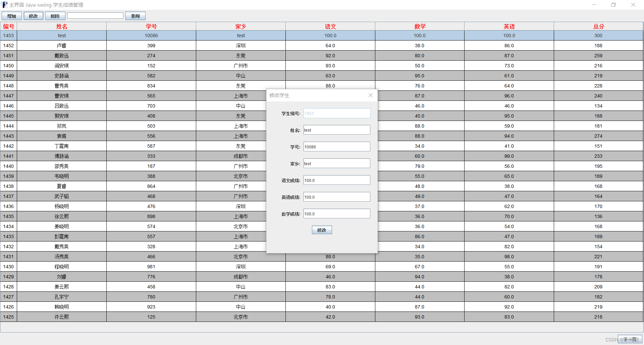Click the 数学成绩 input field
This screenshot has height=345, width=644.
click(x=337, y=214)
